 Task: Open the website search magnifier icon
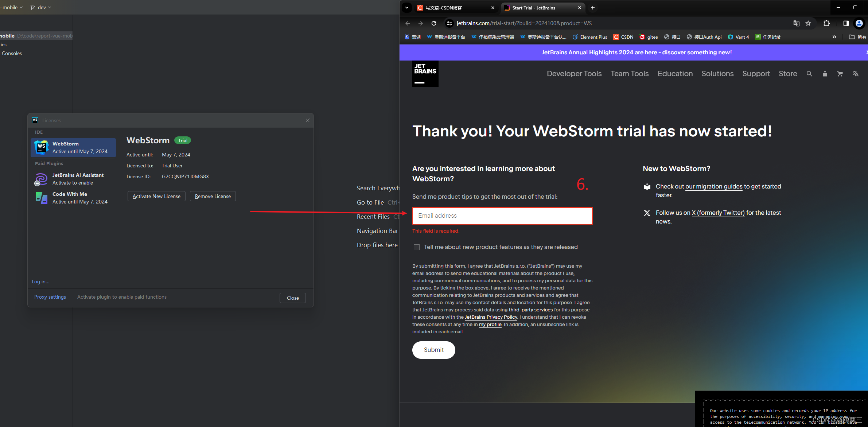[809, 74]
